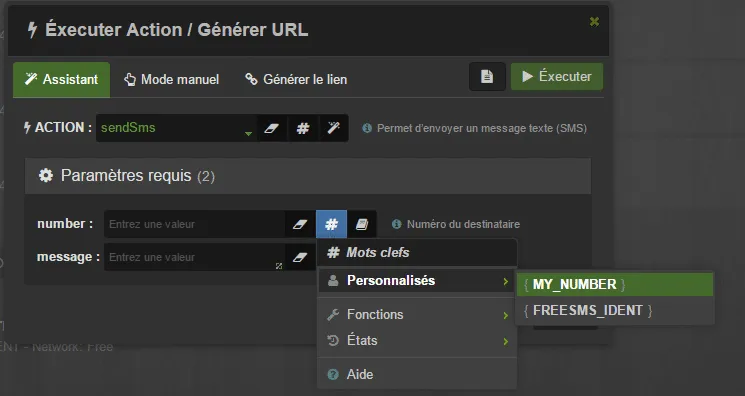Click the Exécuter button
Screen dimensions: 745x396
tap(557, 77)
